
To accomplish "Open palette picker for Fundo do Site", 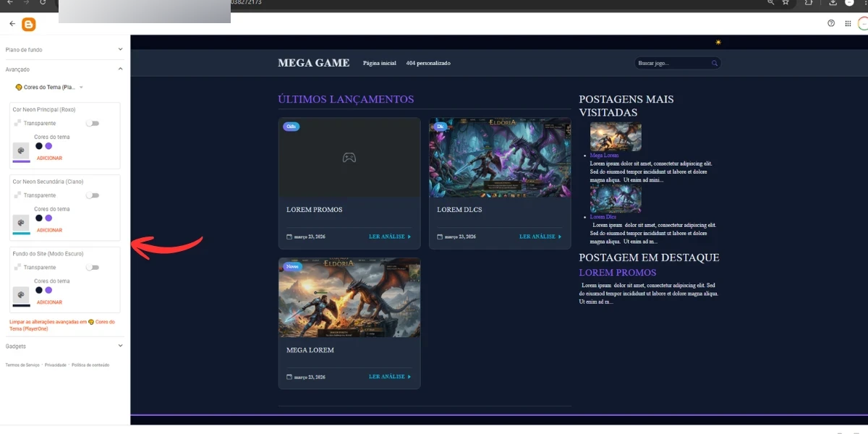I will [x=21, y=295].
